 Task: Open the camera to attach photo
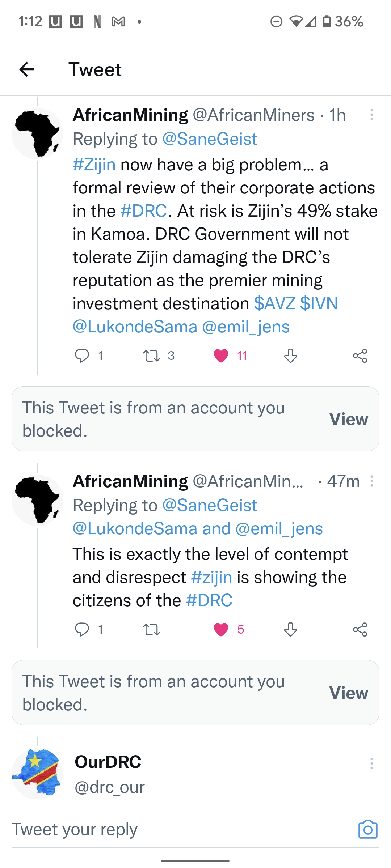368,829
